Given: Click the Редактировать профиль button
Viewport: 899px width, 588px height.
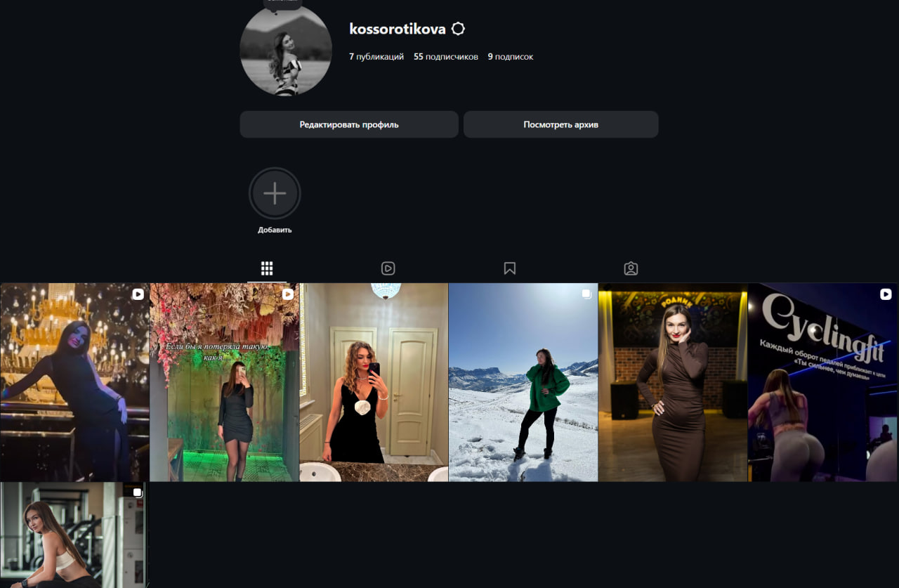Looking at the screenshot, I should coord(349,124).
